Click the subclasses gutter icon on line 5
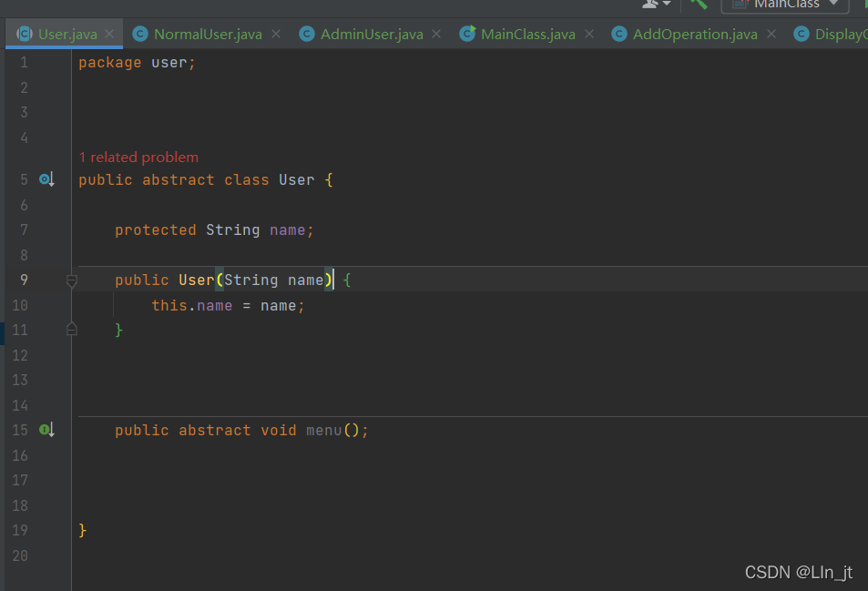This screenshot has height=591, width=868. point(46,179)
